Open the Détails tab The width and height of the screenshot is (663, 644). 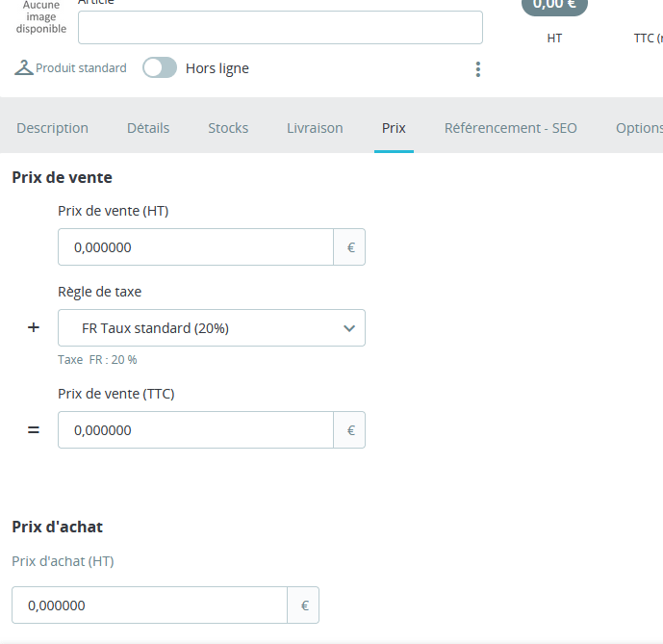coord(148,128)
